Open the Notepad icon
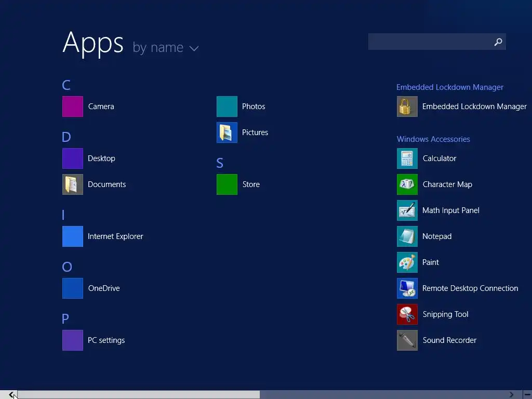This screenshot has width=532, height=399. [407, 236]
